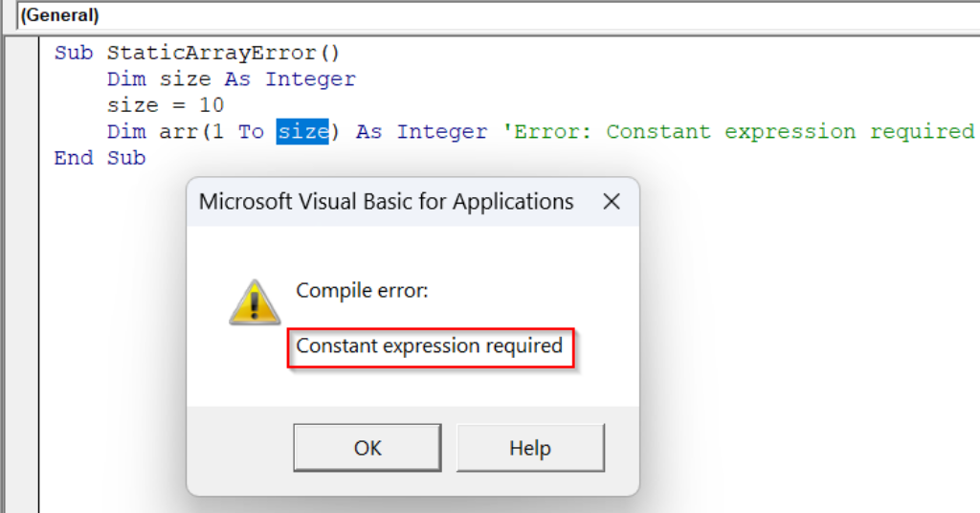
Task: Click the yellow warning triangle icon
Action: click(x=255, y=302)
